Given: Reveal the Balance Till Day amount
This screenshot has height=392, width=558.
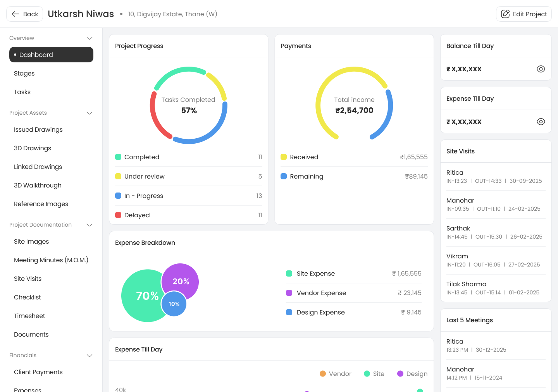Looking at the screenshot, I should (x=541, y=69).
